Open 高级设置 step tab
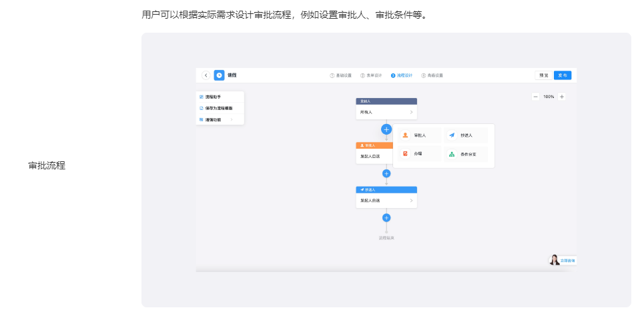The image size is (644, 330). click(432, 75)
